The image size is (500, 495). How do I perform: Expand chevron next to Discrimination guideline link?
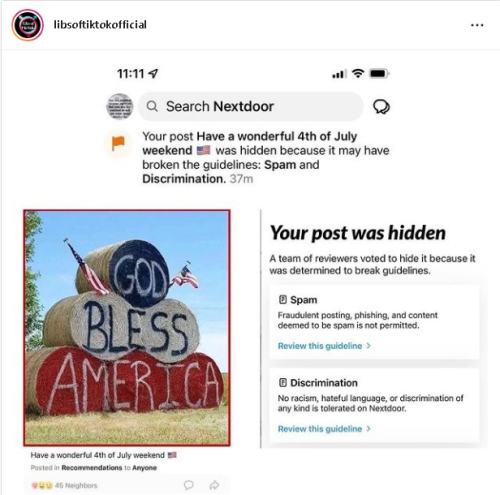click(x=368, y=429)
